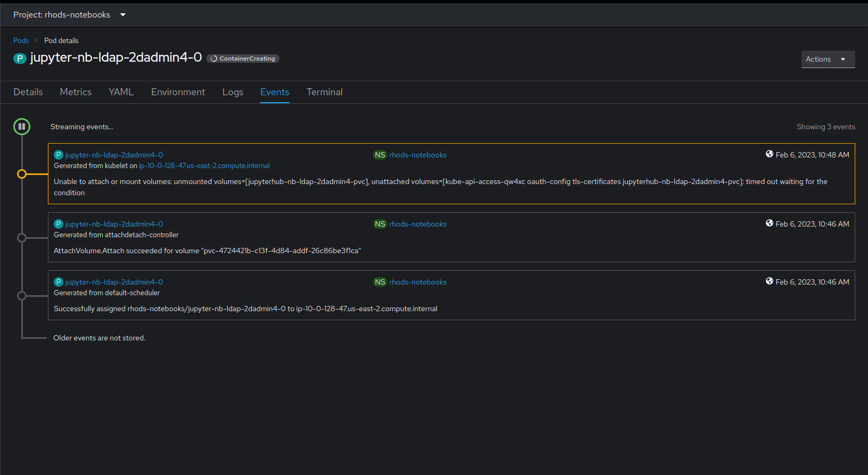This screenshot has width=868, height=475.
Task: Go to the Terminal tab
Action: coord(324,92)
